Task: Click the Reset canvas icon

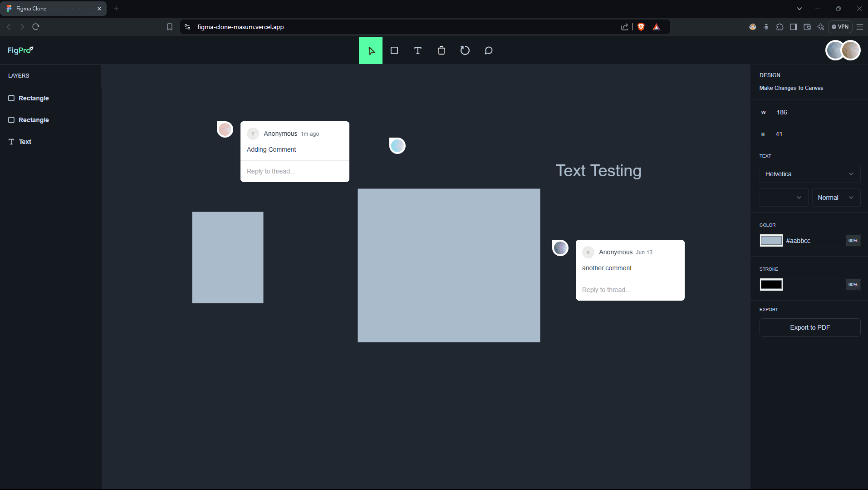Action: tap(465, 50)
